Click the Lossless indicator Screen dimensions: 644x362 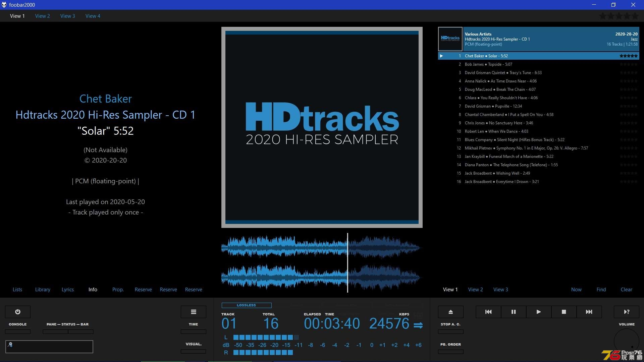tap(247, 305)
